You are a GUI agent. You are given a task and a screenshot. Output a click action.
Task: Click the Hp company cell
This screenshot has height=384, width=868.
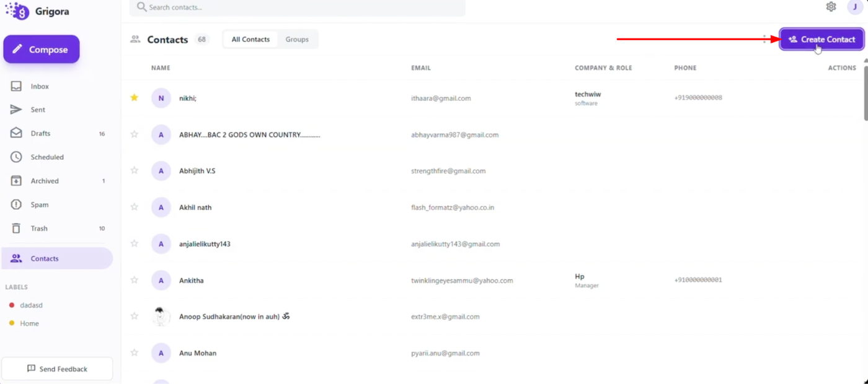click(x=587, y=281)
